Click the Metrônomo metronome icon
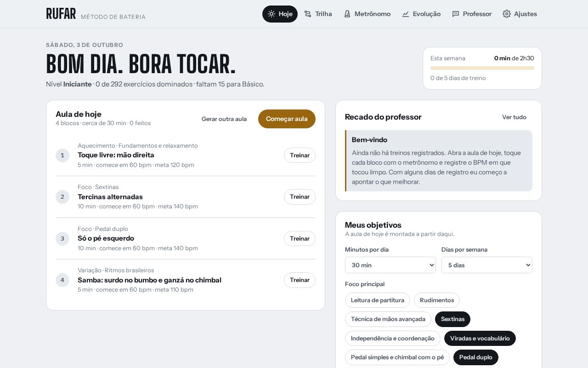The image size is (588, 368). (347, 14)
